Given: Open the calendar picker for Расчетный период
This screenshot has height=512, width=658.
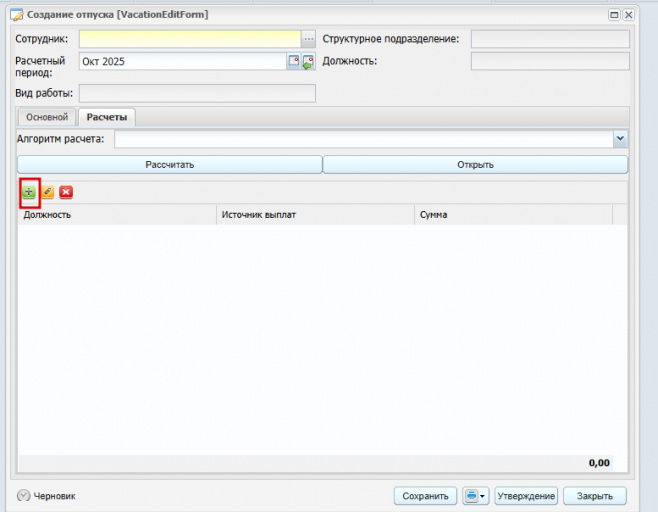Looking at the screenshot, I should pyautogui.click(x=294, y=61).
